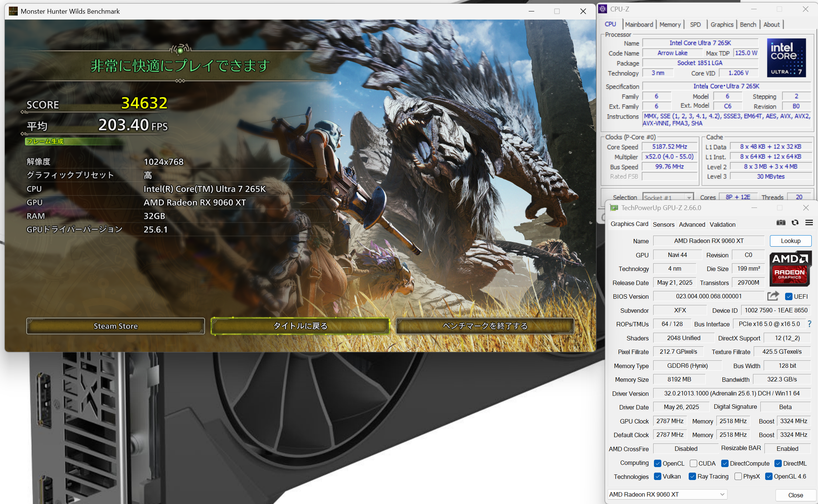Click GPU-Z screenshot camera icon
Screen dimensions: 818x504
(x=781, y=223)
